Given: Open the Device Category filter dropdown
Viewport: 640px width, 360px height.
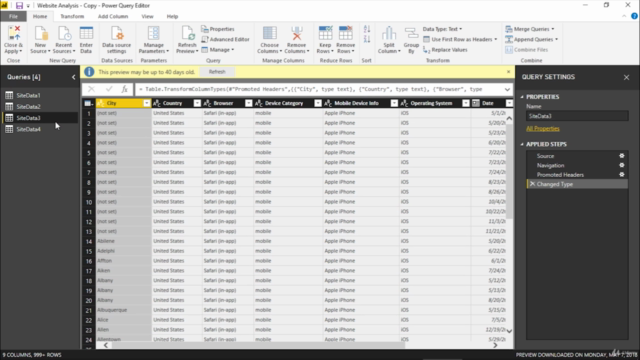Looking at the screenshot, I should (x=318, y=103).
